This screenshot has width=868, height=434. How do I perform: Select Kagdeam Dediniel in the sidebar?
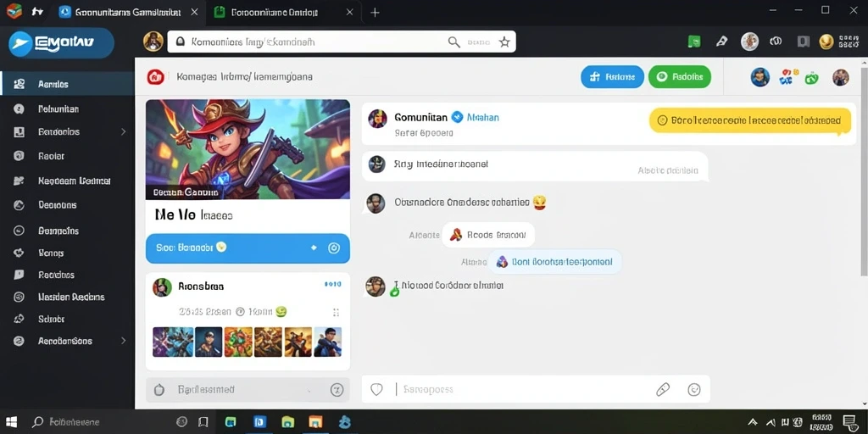pyautogui.click(x=75, y=181)
